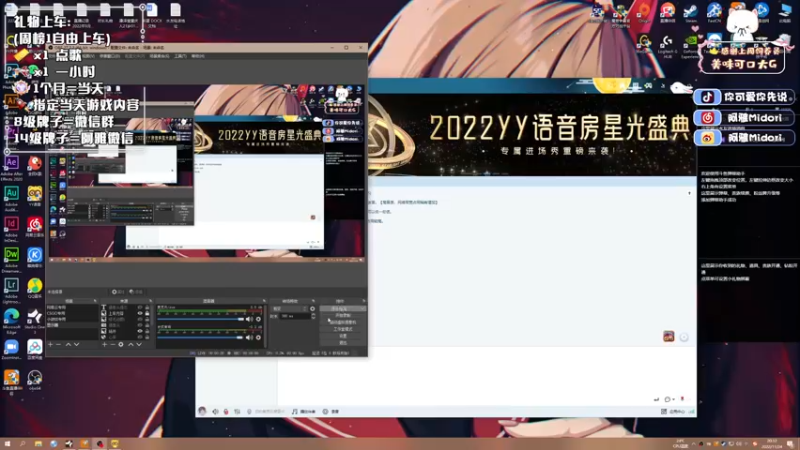Move selected scene up in Scenes panel
The width and height of the screenshot is (800, 450).
[x=68, y=344]
